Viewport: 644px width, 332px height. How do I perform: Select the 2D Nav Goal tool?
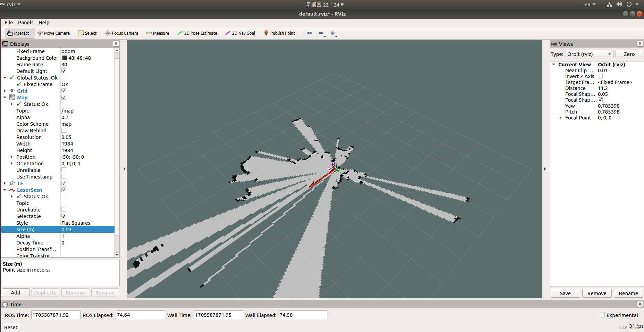pyautogui.click(x=240, y=33)
